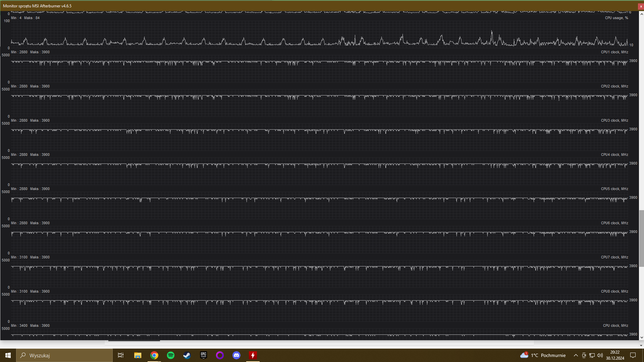Open the Windows Start menu
The width and height of the screenshot is (644, 362).
(x=8, y=355)
